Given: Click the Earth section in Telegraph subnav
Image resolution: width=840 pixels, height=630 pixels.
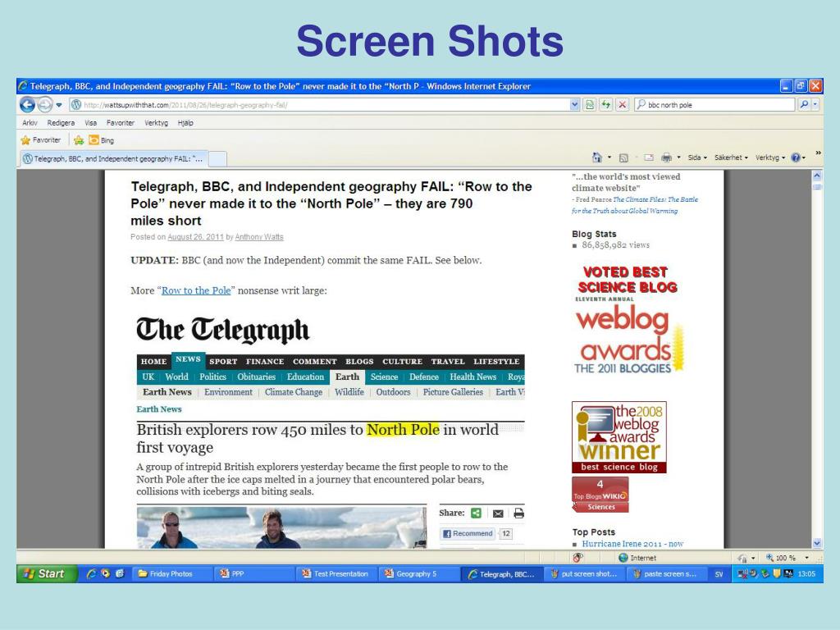Looking at the screenshot, I should [x=347, y=377].
